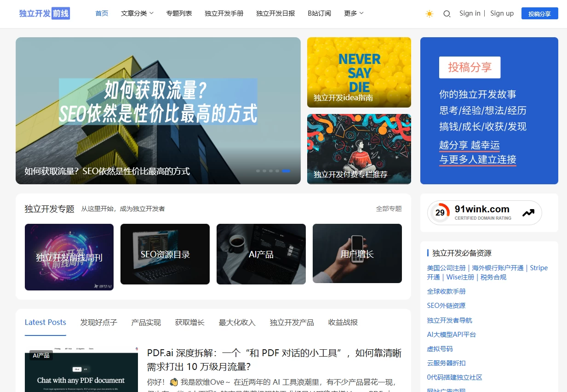Open the SEO外链资源 link
The width and height of the screenshot is (567, 392).
tap(446, 305)
